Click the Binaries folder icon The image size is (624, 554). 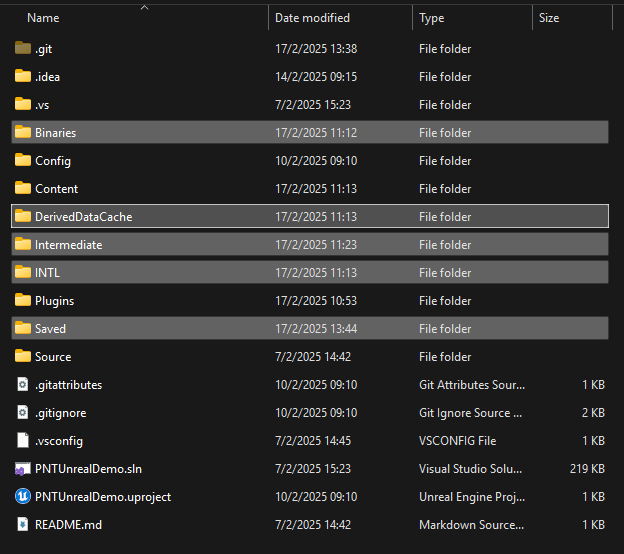click(23, 132)
